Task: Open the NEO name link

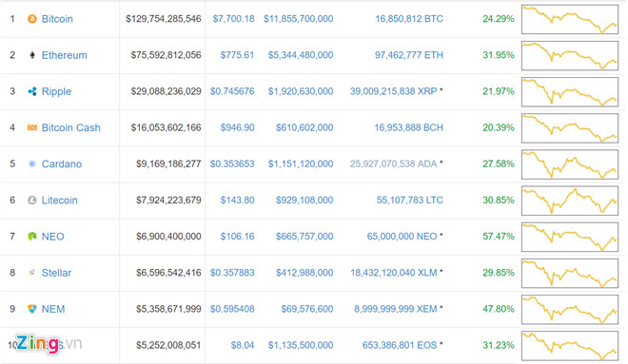Action: [x=53, y=237]
